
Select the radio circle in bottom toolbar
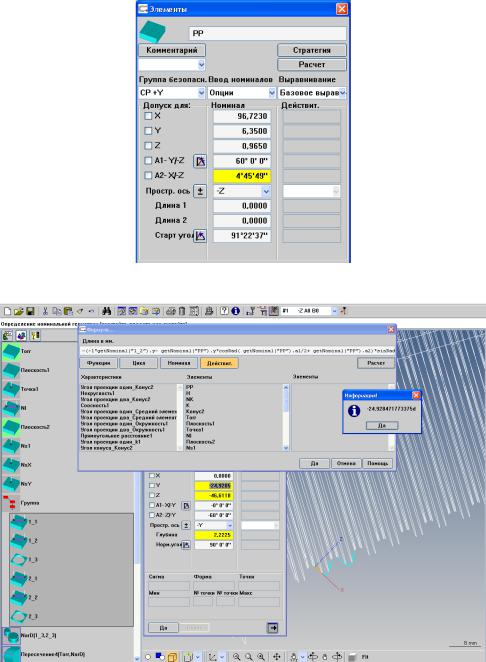click(148, 657)
